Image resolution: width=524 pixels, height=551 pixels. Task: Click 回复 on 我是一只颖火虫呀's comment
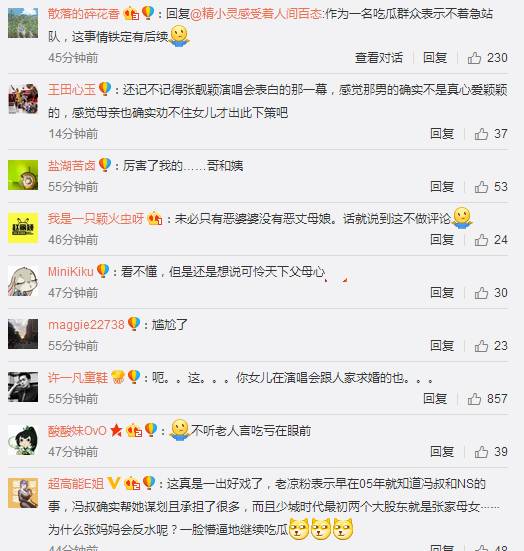(x=442, y=240)
